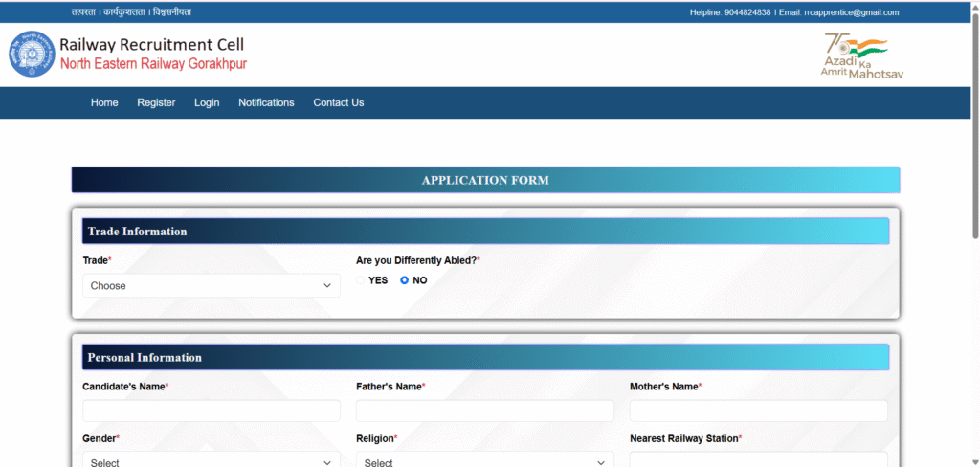
Task: Go to the Home menu item
Action: click(x=104, y=102)
